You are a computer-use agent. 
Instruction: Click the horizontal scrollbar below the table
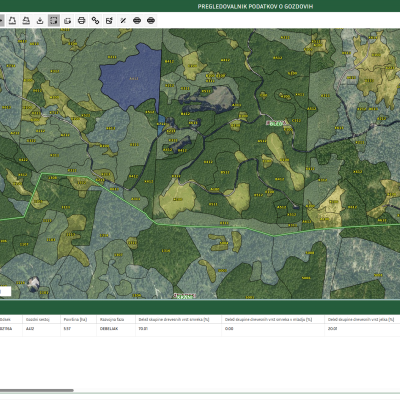point(37,390)
